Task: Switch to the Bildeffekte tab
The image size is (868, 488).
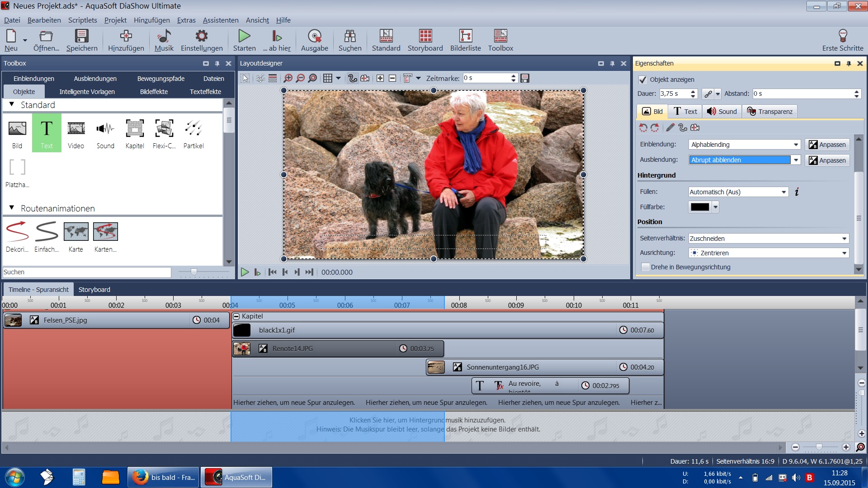Action: [154, 92]
